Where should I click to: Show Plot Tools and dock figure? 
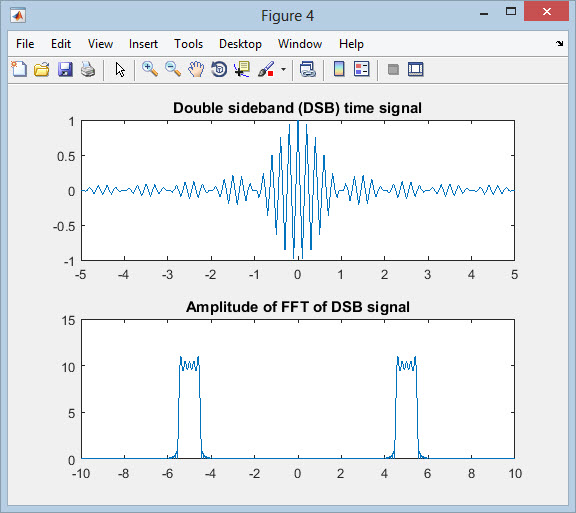tap(415, 69)
